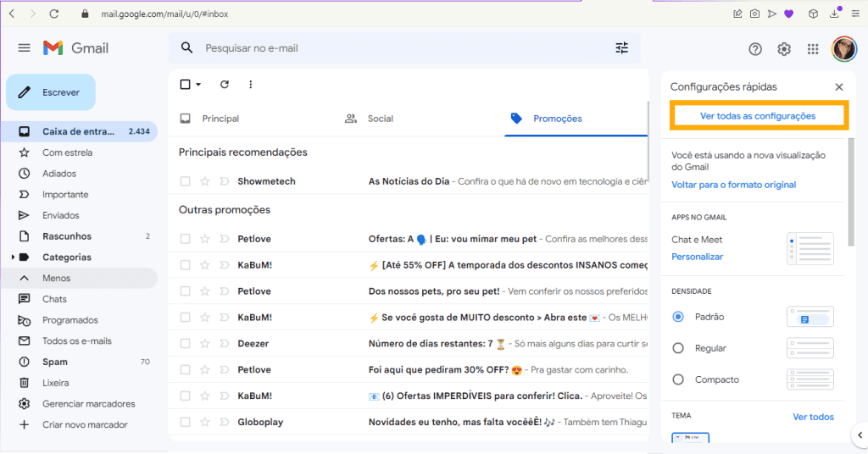Show the side panel arrow
The width and height of the screenshot is (868, 454).
coord(860,435)
